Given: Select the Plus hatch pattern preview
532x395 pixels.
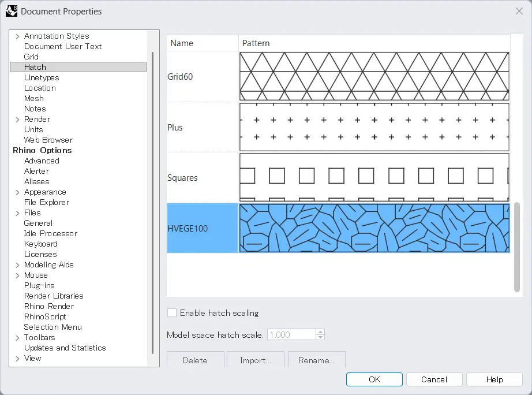Looking at the screenshot, I should [374, 127].
